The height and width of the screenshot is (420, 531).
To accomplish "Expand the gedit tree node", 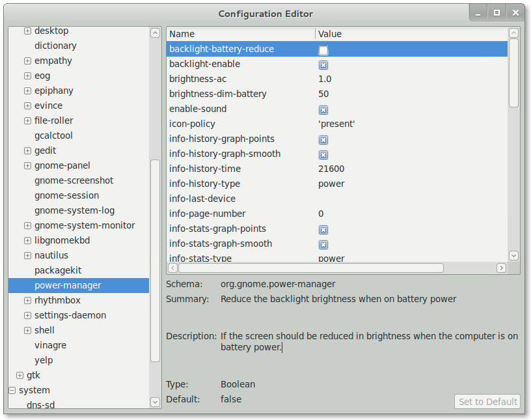I will pyautogui.click(x=27, y=150).
